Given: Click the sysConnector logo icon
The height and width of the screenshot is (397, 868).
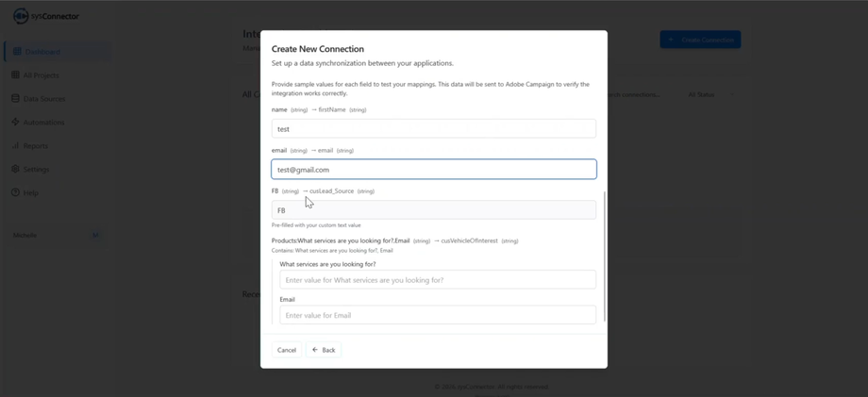Looking at the screenshot, I should click(x=21, y=16).
